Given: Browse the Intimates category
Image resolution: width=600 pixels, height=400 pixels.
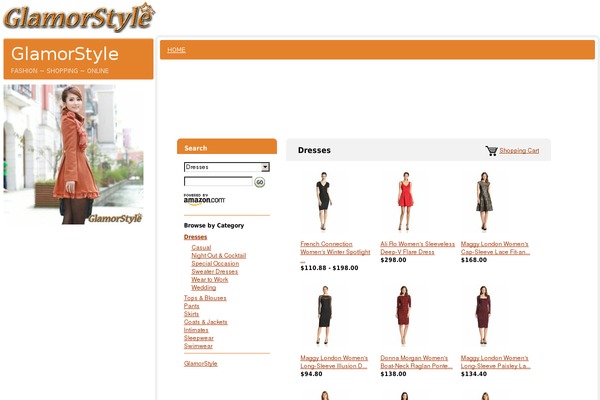Looking at the screenshot, I should pos(196,330).
